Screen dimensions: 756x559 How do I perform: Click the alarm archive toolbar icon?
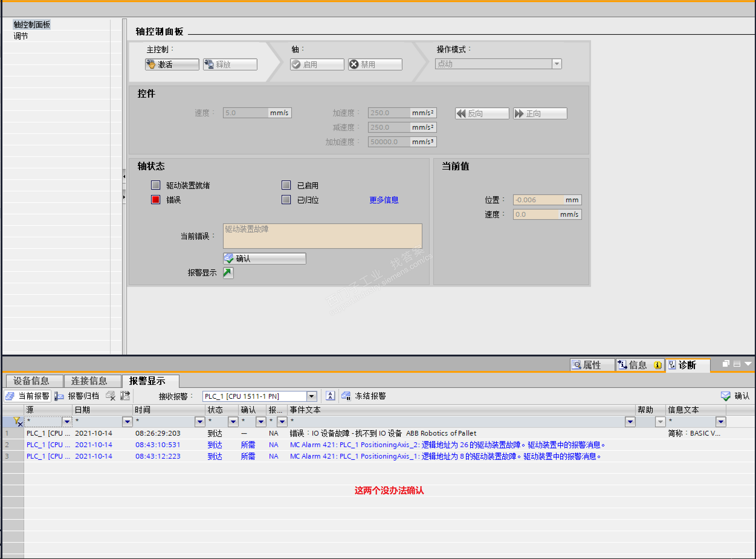(60, 396)
